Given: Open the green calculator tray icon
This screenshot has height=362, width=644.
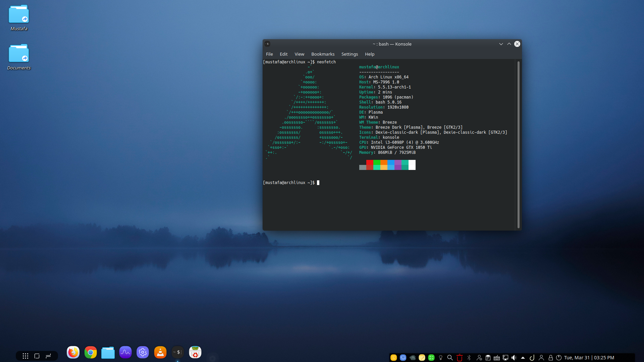Looking at the screenshot, I should [431, 358].
